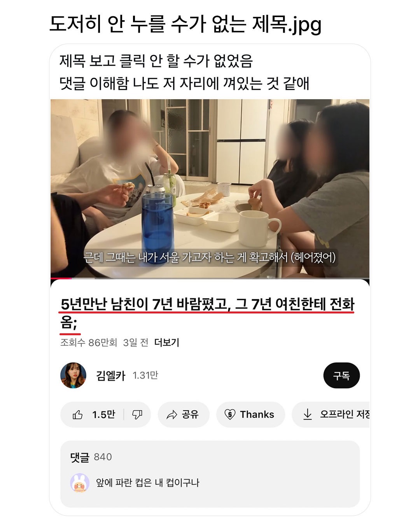The image size is (420, 525).
Task: Subscribe with the 구독 button
Action: point(341,376)
